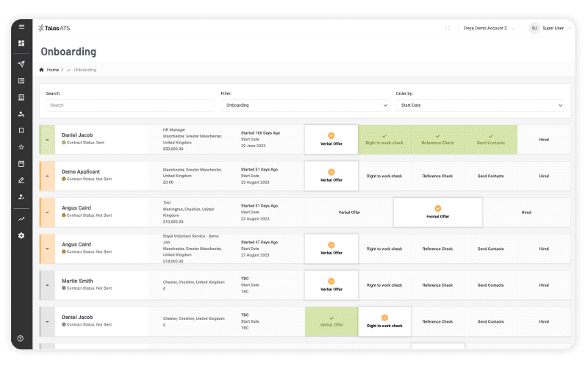Select Right to work check for Demo Applicant
The image size is (588, 375).
point(384,176)
